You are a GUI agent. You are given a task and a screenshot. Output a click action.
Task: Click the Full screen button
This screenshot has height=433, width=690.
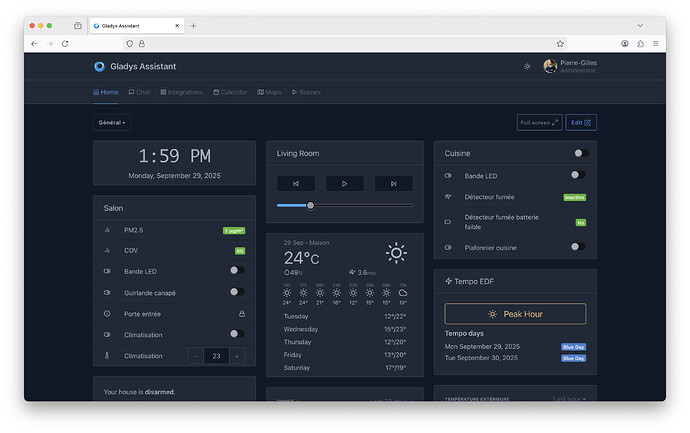click(539, 123)
